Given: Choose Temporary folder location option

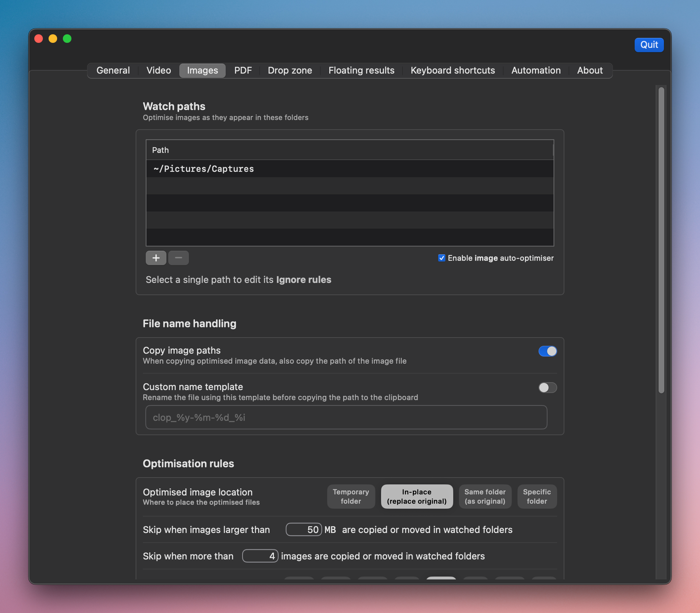Looking at the screenshot, I should 351,497.
